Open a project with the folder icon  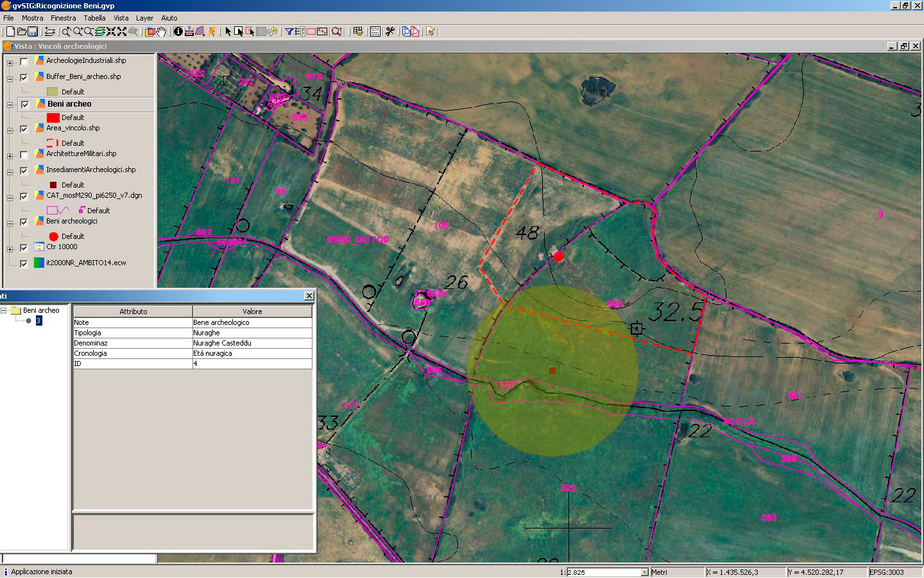point(21,31)
